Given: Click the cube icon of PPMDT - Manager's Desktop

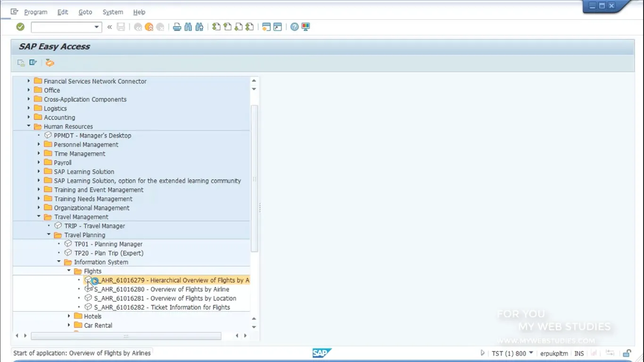Looking at the screenshot, I should coord(48,135).
